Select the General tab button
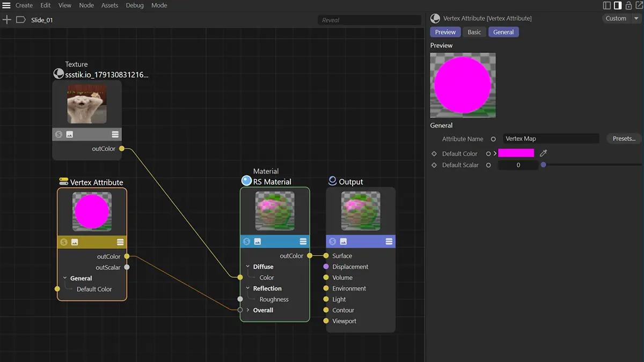This screenshot has height=362, width=644. [503, 32]
